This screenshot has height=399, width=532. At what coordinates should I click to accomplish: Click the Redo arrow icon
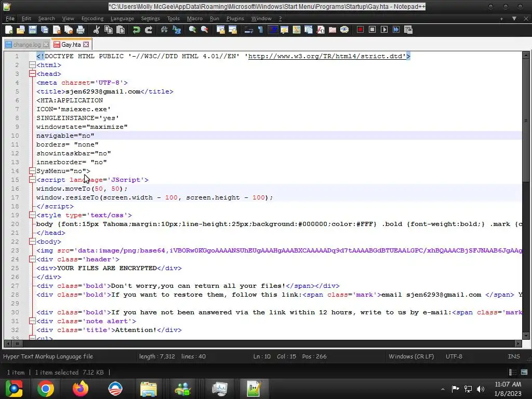tap(148, 30)
